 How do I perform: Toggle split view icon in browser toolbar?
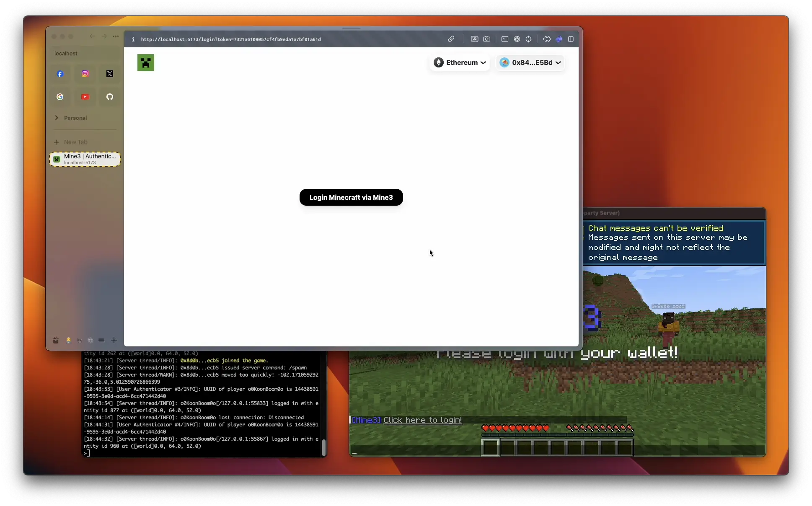tap(571, 39)
